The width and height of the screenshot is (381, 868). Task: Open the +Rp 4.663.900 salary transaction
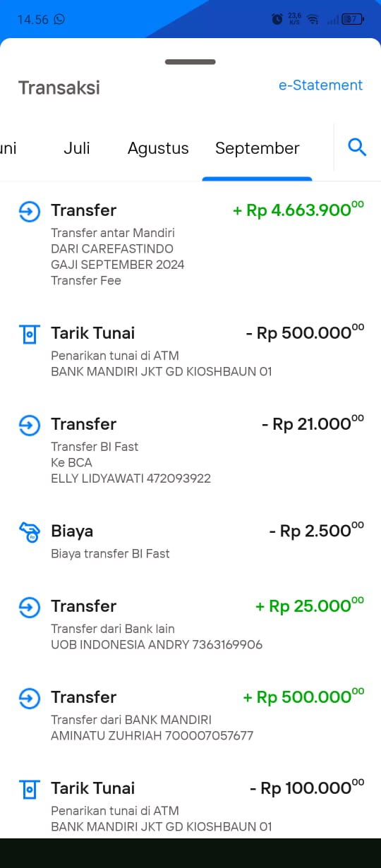[190, 244]
